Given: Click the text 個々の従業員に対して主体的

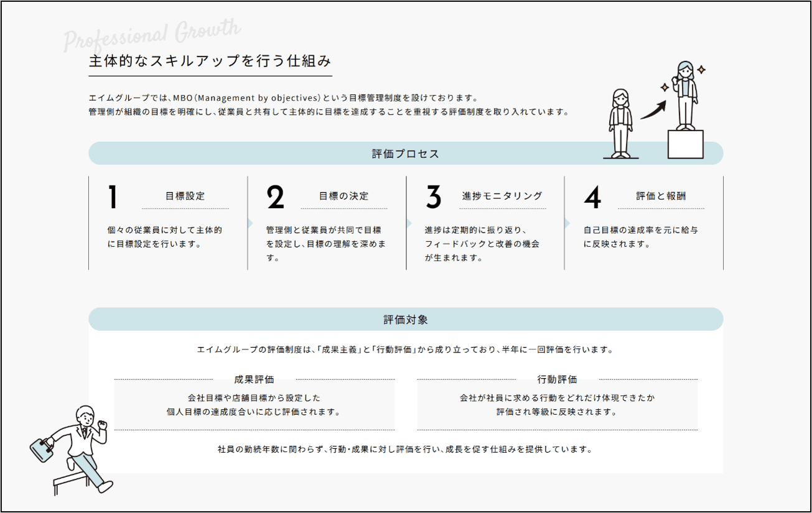Looking at the screenshot, I should [165, 230].
